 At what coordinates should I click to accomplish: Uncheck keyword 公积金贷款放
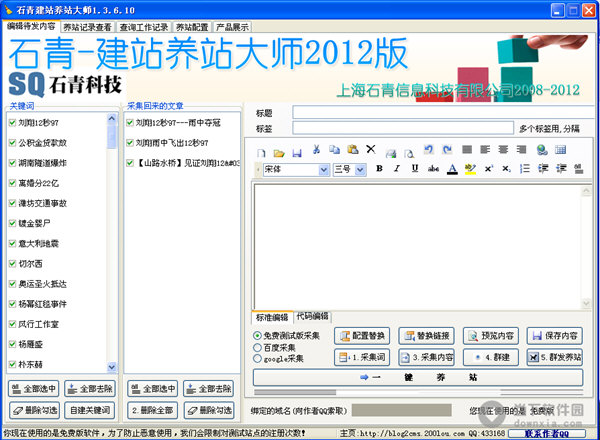[x=13, y=143]
